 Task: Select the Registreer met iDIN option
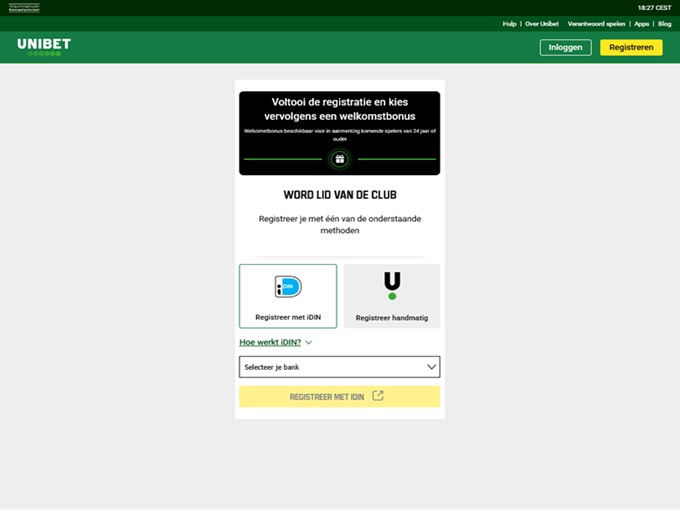[288, 296]
